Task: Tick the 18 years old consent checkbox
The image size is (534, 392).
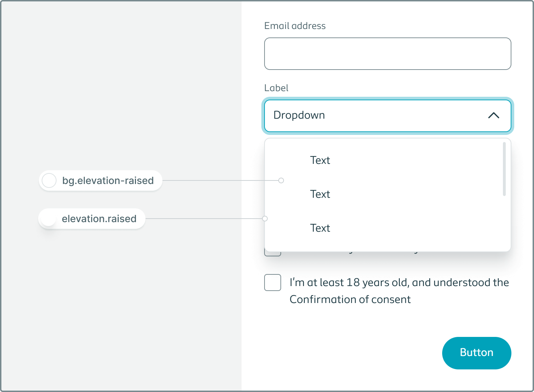Action: pos(273,283)
